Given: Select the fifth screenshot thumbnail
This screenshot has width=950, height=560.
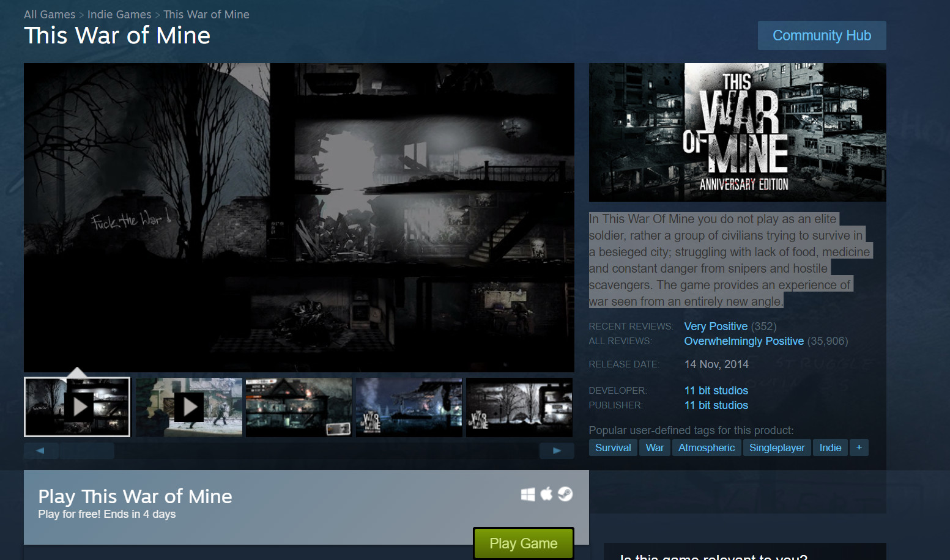Looking at the screenshot, I should 519,407.
